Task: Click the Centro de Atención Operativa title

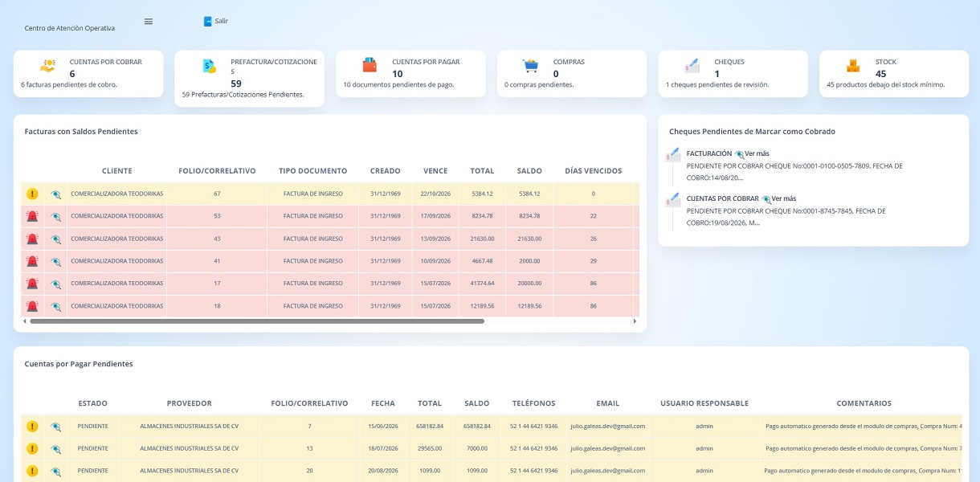Action: (70, 28)
